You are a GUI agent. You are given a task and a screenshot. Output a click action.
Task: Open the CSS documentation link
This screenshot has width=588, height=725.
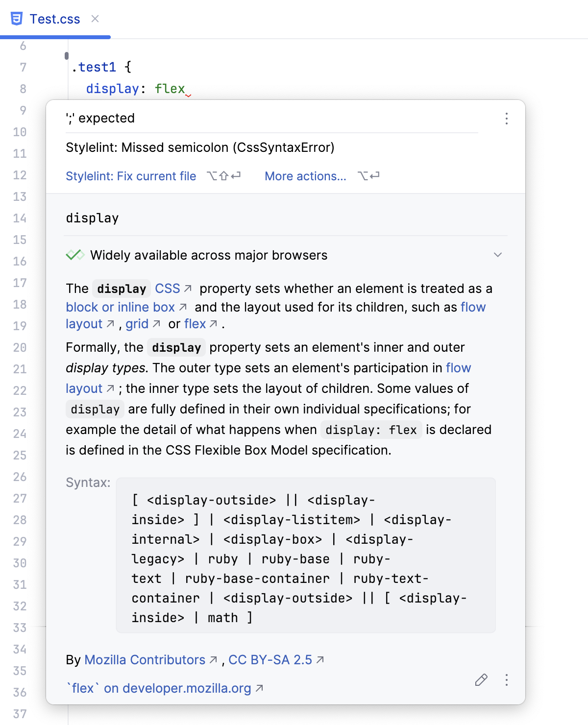(168, 289)
